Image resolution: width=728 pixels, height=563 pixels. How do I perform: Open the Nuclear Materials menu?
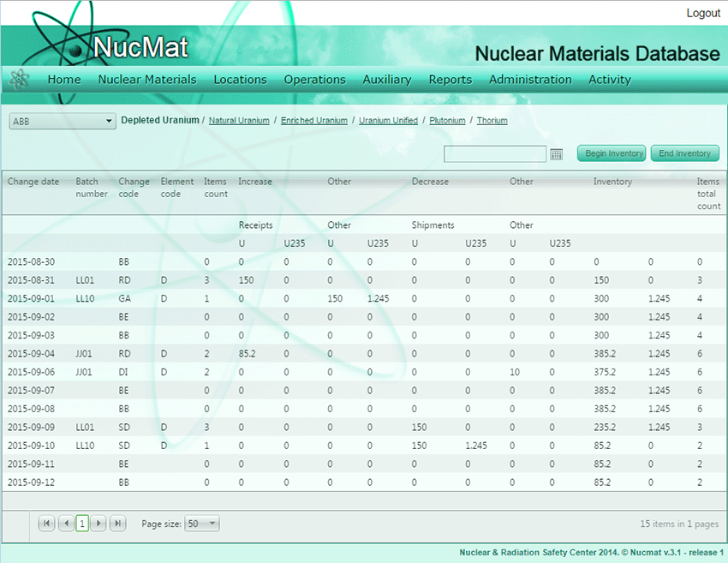tap(147, 80)
